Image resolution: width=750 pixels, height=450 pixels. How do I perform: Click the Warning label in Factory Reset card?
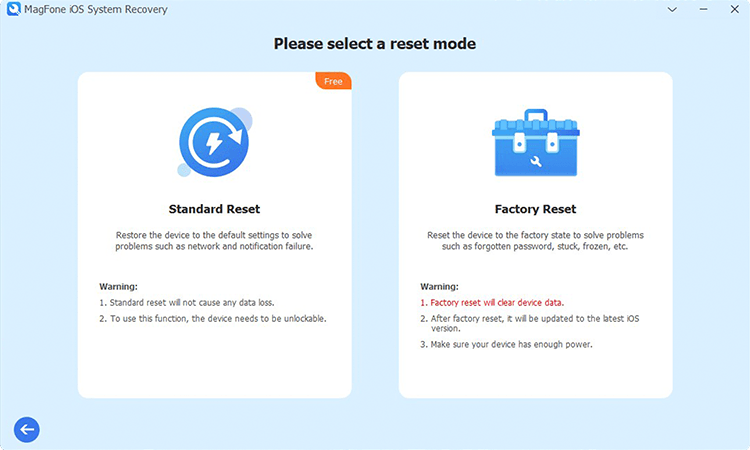(x=439, y=286)
